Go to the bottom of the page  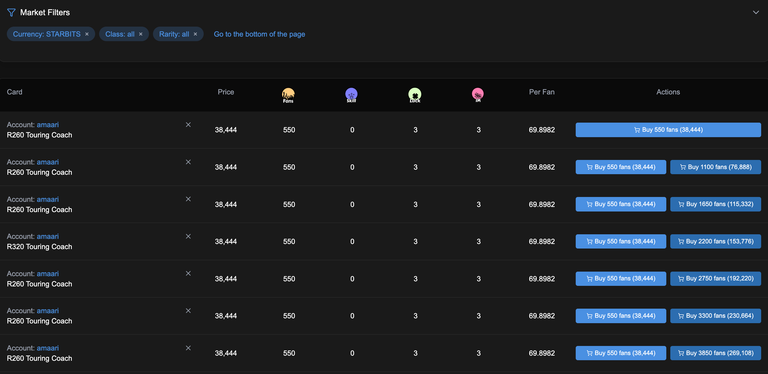pyautogui.click(x=260, y=34)
